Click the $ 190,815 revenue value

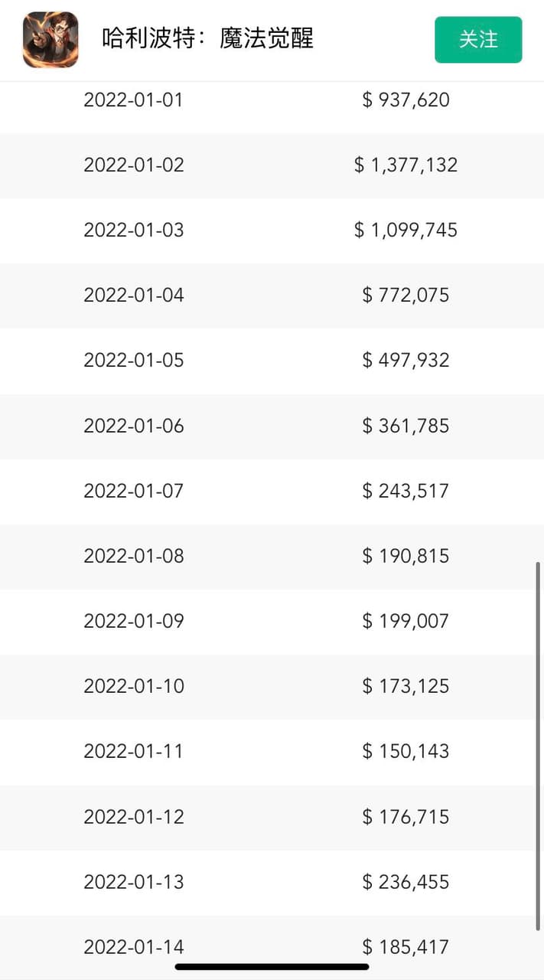[x=406, y=556]
